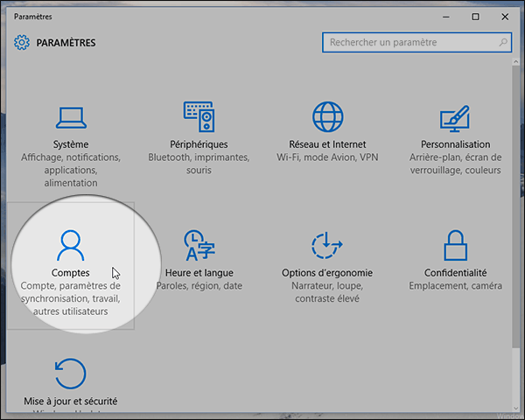Click the 'Réseau et Internet' label text
525x420 pixels.
click(327, 144)
